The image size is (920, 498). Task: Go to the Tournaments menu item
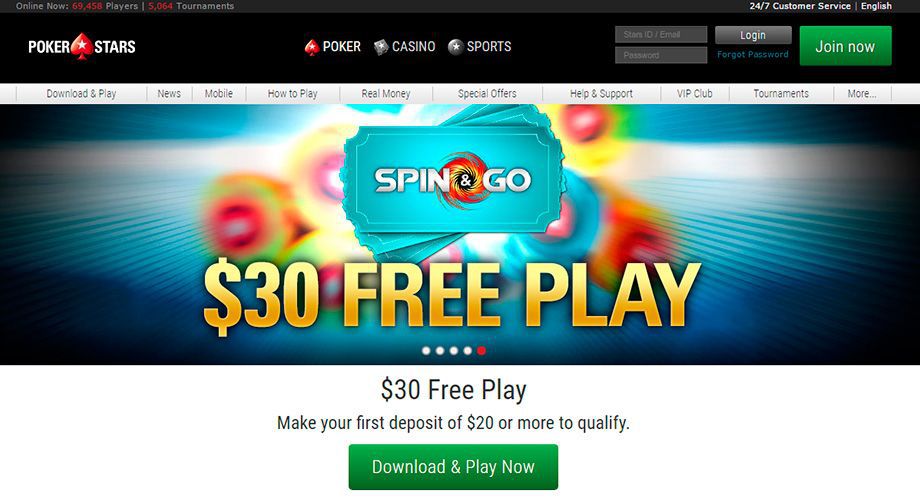coord(781,93)
